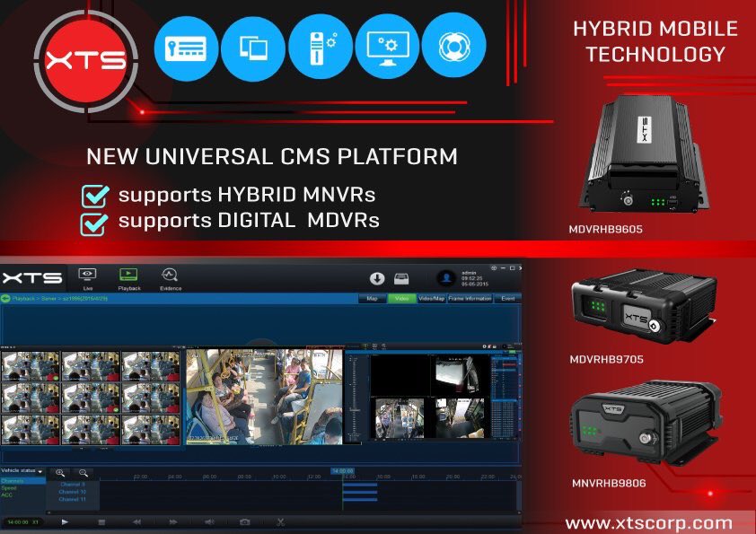Select the bottom-right thumbnail in camera grid
756x534 pixels.
click(x=151, y=429)
